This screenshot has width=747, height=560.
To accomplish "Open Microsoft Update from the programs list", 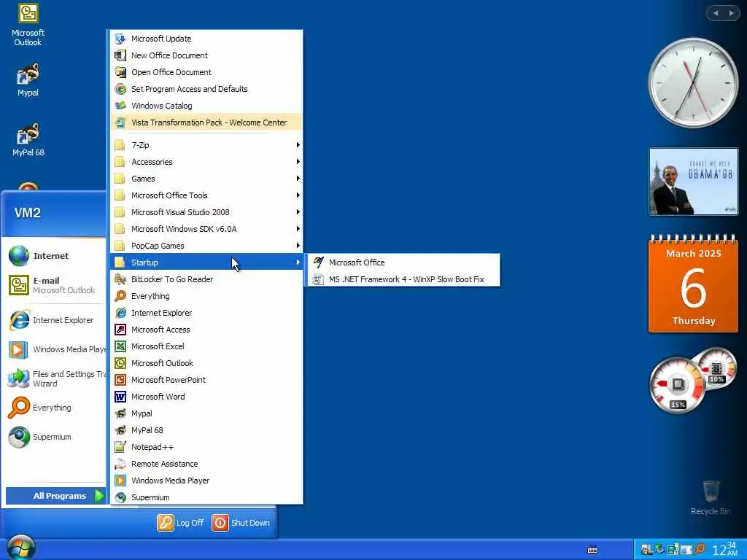I will coord(206,39).
